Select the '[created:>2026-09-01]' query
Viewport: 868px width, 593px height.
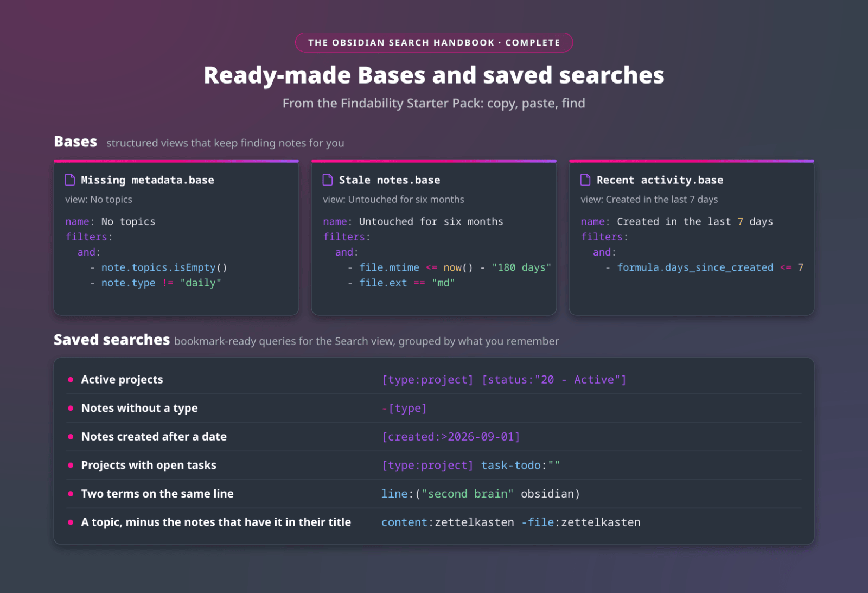[451, 437]
